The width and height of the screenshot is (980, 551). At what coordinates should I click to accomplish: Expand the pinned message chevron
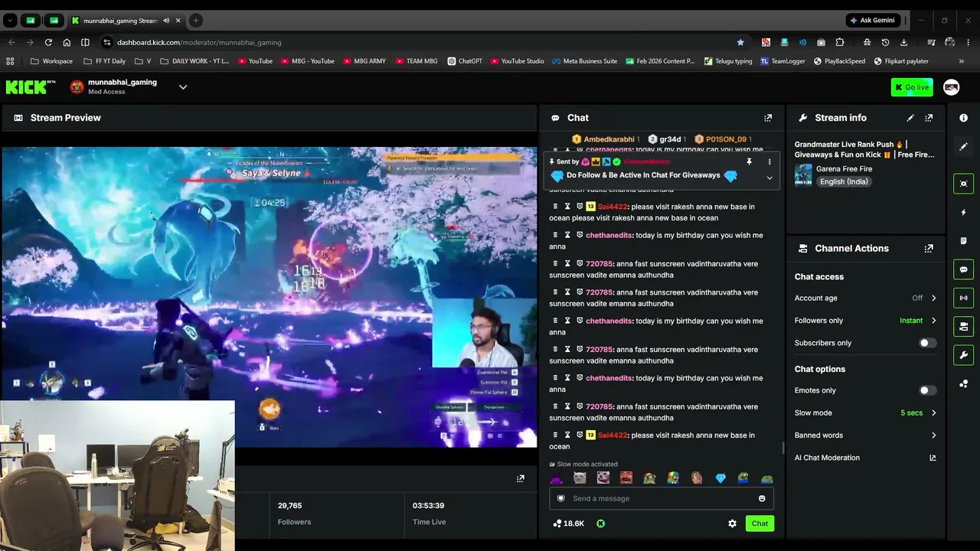click(769, 178)
